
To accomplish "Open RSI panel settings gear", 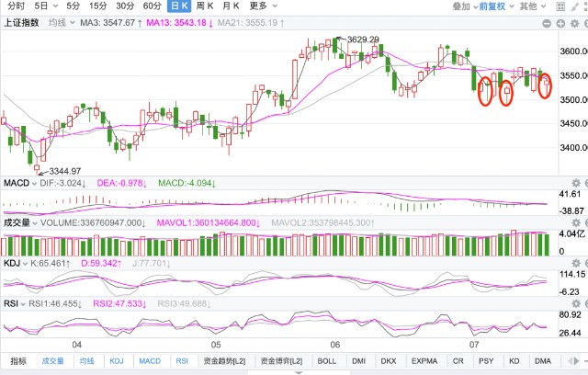I will (x=576, y=303).
